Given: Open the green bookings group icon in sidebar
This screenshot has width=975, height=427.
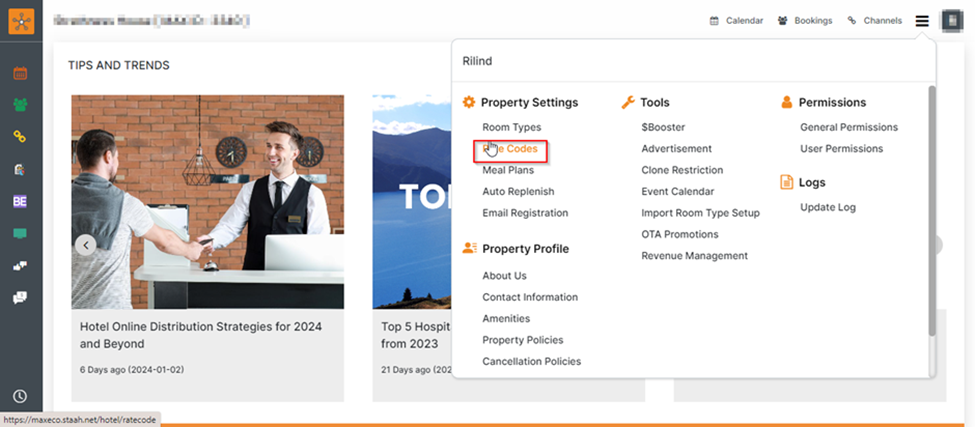Looking at the screenshot, I should 20,105.
